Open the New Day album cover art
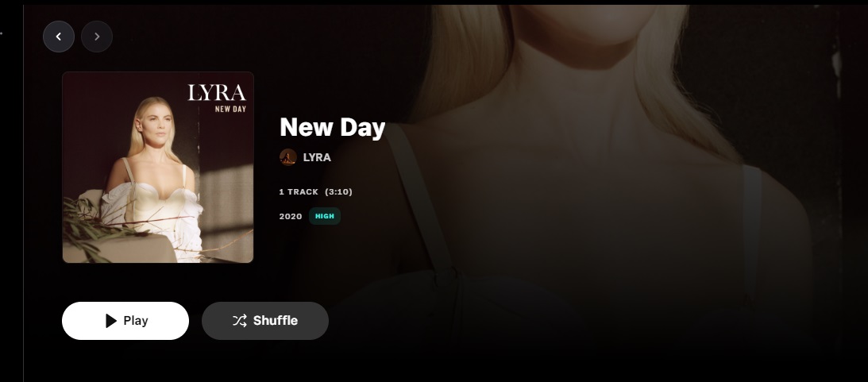This screenshot has width=868, height=382. 158,168
